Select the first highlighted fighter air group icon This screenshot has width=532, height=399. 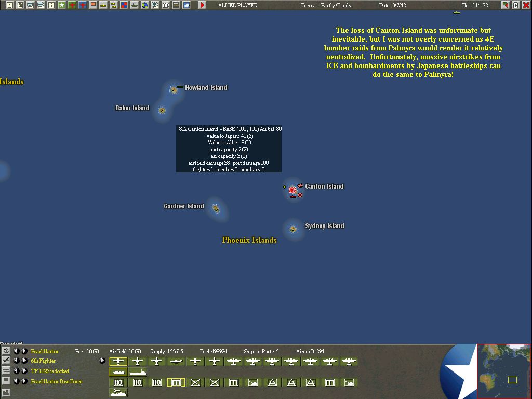coord(118,362)
